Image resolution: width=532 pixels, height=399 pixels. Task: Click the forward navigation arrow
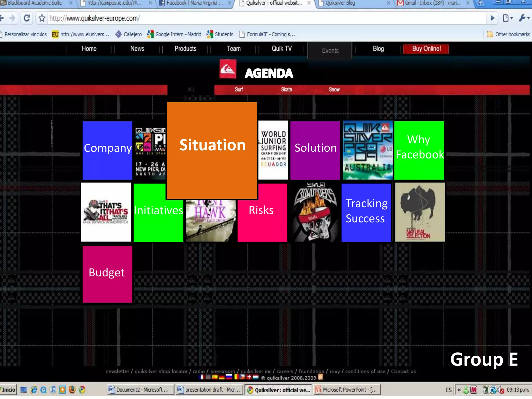(12, 18)
